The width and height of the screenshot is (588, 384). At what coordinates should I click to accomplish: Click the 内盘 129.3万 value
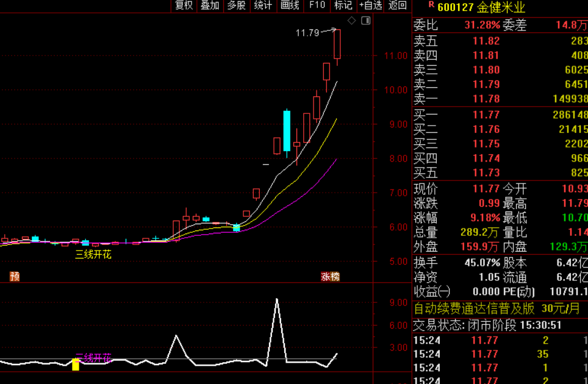pyautogui.click(x=569, y=247)
